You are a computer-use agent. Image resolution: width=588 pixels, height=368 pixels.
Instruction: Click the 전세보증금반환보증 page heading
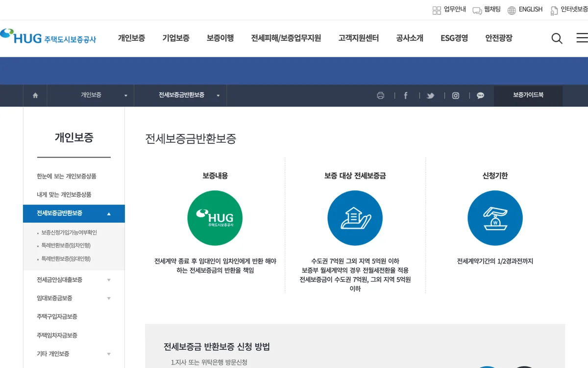(x=191, y=139)
